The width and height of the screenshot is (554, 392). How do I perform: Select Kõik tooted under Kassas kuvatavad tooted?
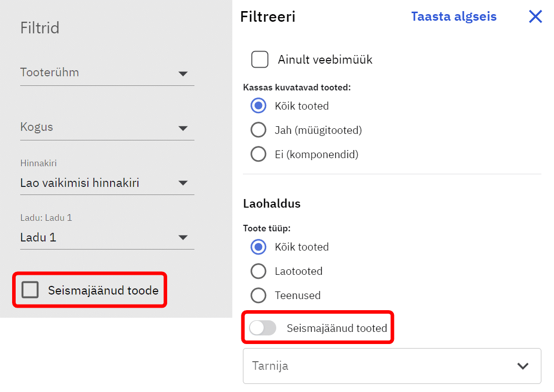point(259,106)
